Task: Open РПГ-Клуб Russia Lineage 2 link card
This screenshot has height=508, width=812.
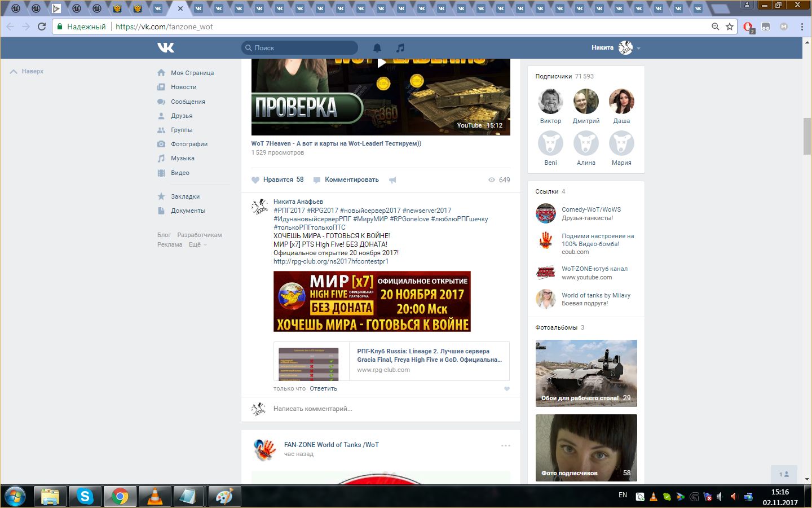Action: click(391, 361)
